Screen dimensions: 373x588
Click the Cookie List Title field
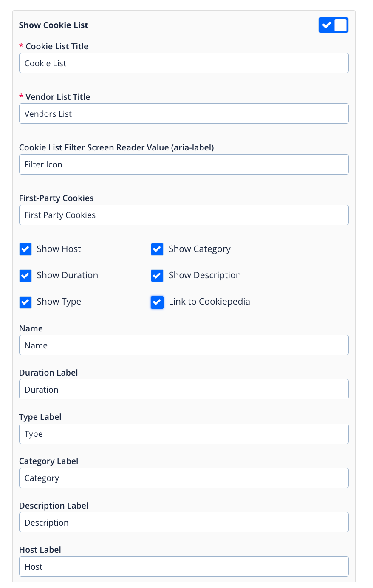(184, 63)
